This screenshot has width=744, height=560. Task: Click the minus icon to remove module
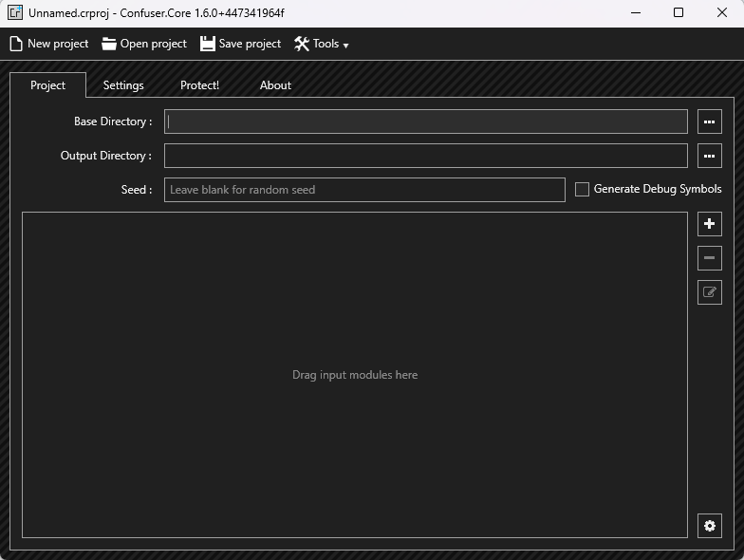coord(709,258)
